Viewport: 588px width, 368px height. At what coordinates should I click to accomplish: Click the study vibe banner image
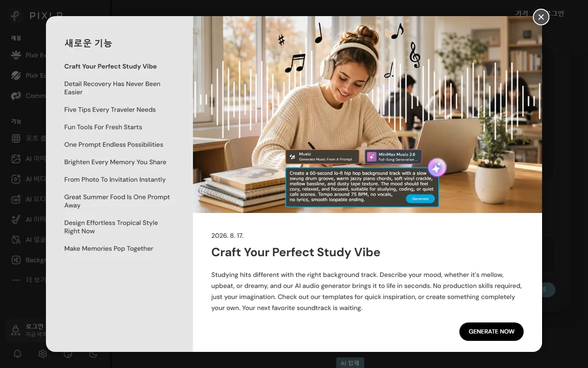367,115
